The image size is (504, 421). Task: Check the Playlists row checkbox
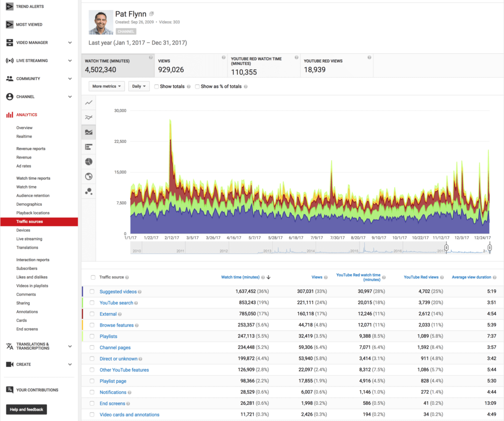point(92,336)
